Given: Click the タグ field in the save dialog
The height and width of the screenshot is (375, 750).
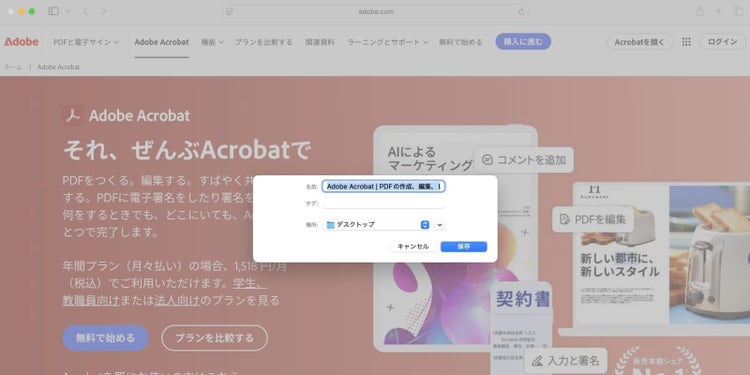Looking at the screenshot, I should pos(384,203).
